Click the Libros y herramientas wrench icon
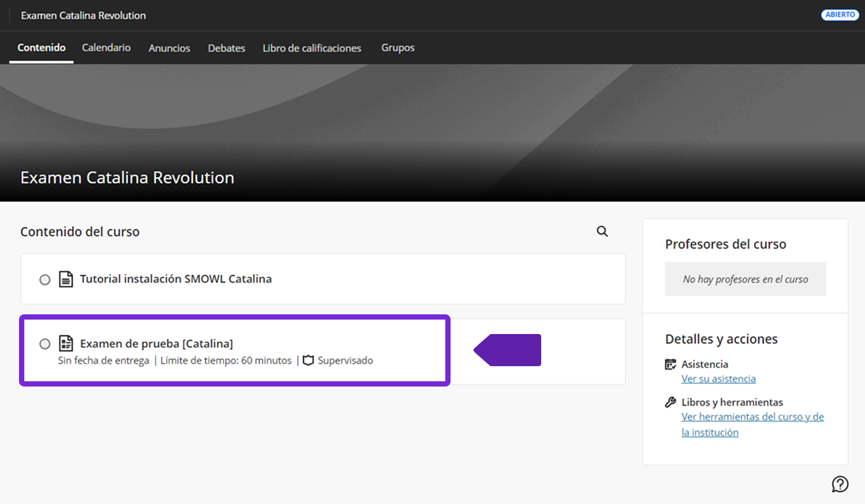This screenshot has width=865, height=504. click(x=671, y=402)
